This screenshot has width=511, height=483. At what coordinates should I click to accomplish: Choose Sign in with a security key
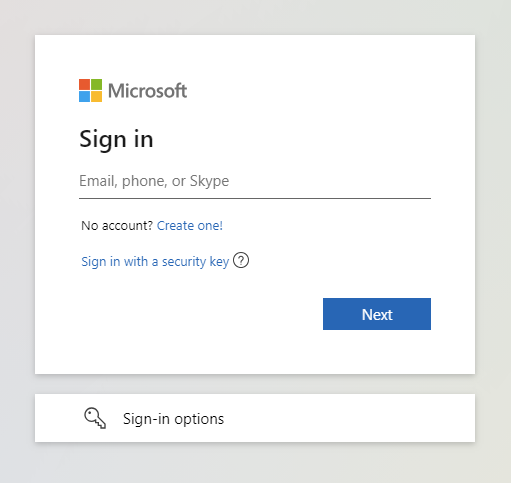pos(155,262)
